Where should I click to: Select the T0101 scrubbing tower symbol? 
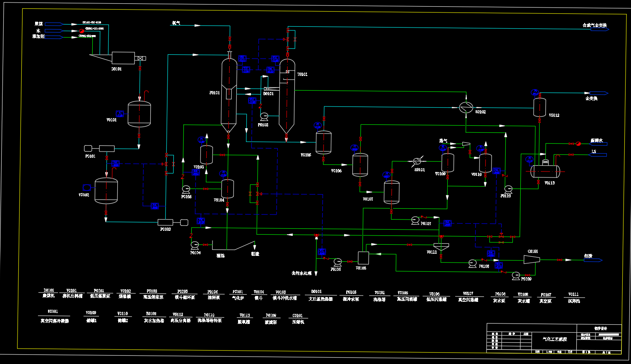point(287,96)
